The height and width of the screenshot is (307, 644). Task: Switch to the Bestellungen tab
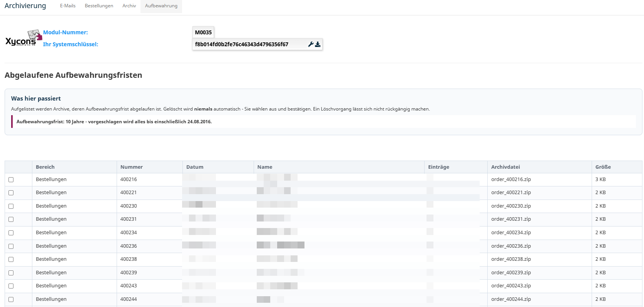pyautogui.click(x=99, y=6)
